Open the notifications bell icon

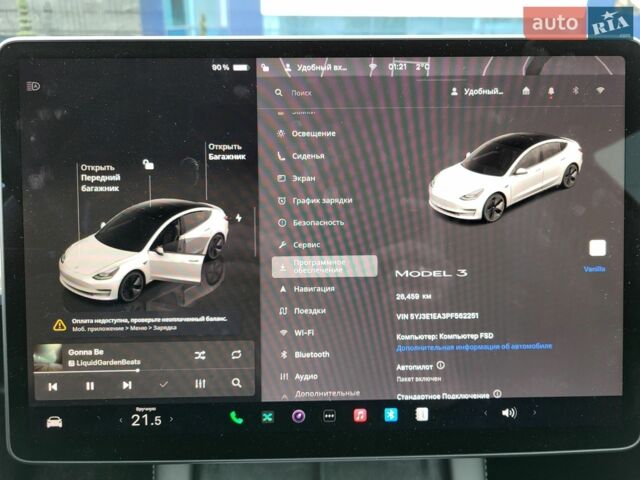(x=551, y=91)
